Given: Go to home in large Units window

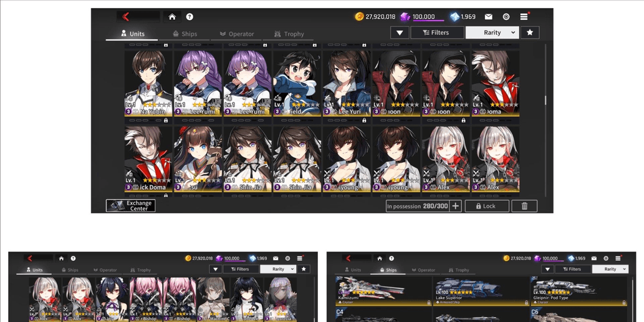Looking at the screenshot, I should [x=173, y=17].
